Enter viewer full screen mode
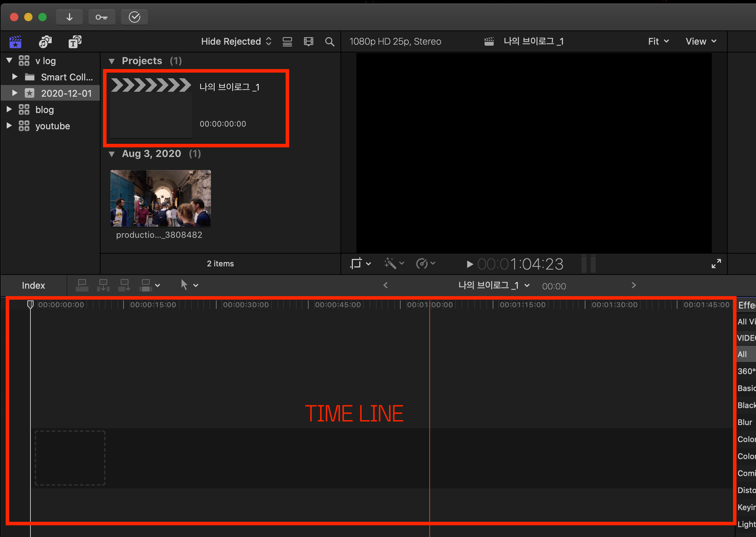This screenshot has height=537, width=756. (x=716, y=264)
